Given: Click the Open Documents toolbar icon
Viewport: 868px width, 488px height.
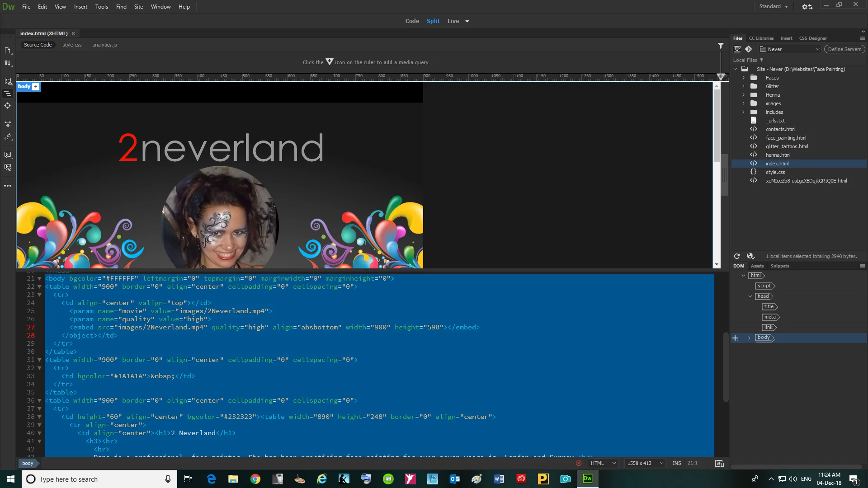Looking at the screenshot, I should tap(7, 50).
